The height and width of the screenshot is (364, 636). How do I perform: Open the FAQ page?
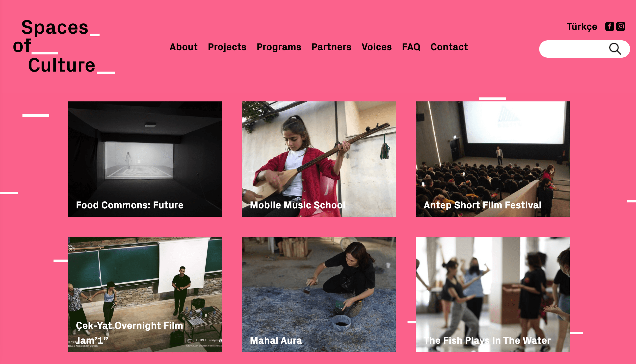tap(411, 47)
